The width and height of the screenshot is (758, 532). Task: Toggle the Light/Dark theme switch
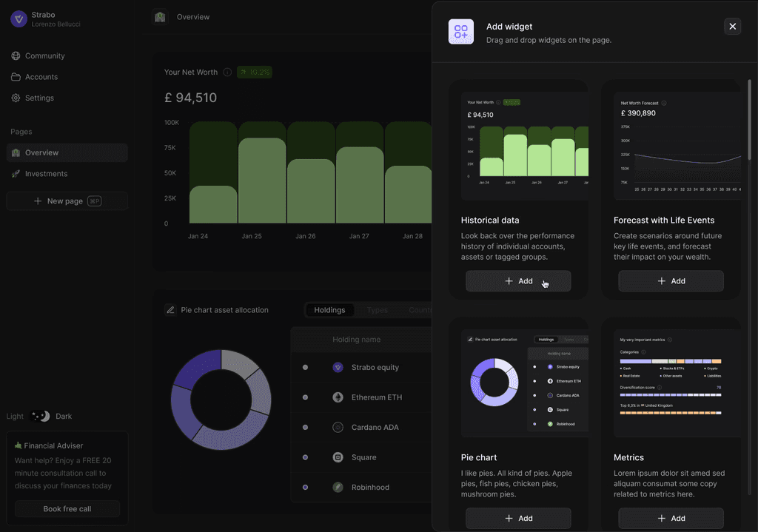tap(40, 416)
